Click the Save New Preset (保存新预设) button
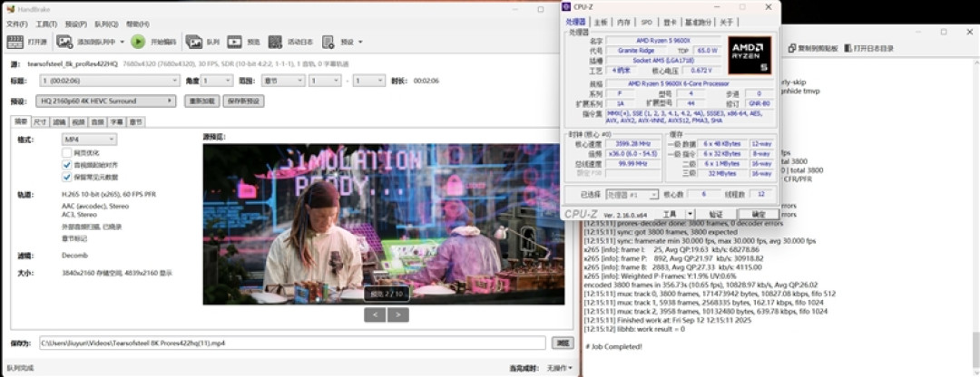 tap(243, 101)
